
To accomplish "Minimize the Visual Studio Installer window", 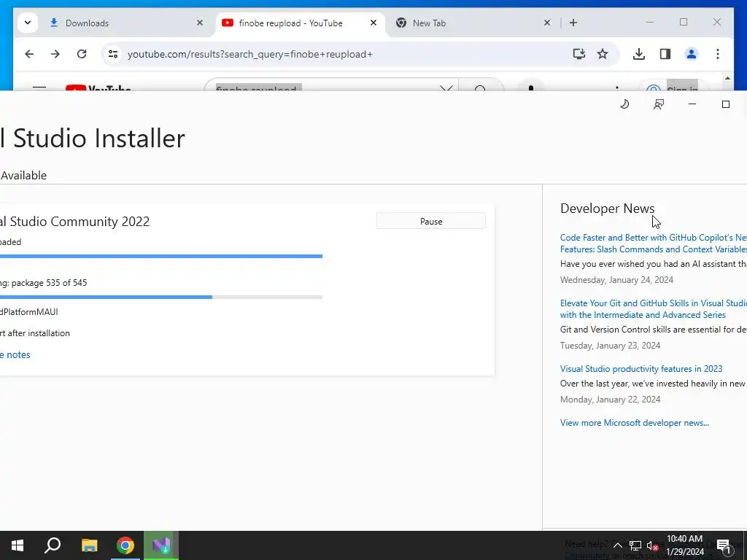I will pos(692,104).
